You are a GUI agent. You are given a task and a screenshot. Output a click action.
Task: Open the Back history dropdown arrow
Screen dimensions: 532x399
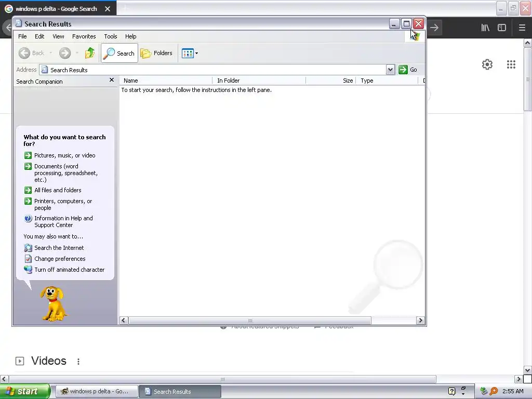[51, 53]
